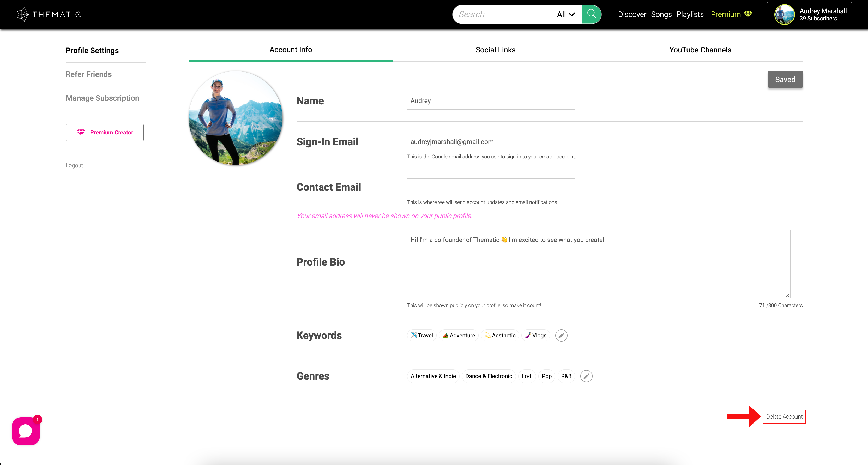Image resolution: width=868 pixels, height=465 pixels.
Task: Expand the YouTube Channels tab
Action: 700,50
